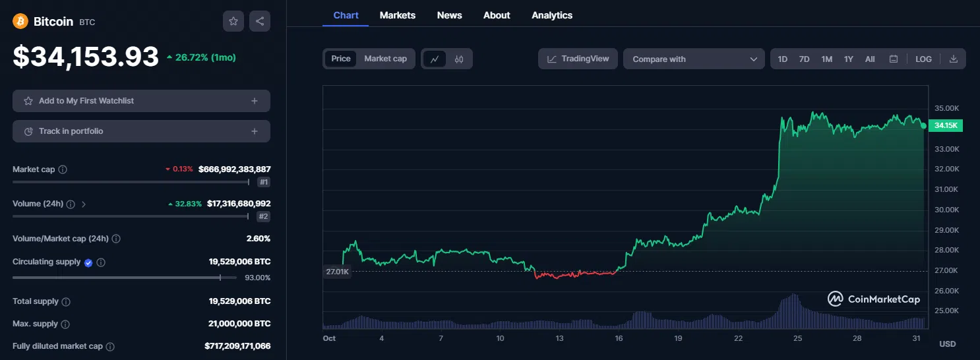Screen dimensions: 980x360
Task: Select Market cap chart mode
Action: click(x=385, y=59)
